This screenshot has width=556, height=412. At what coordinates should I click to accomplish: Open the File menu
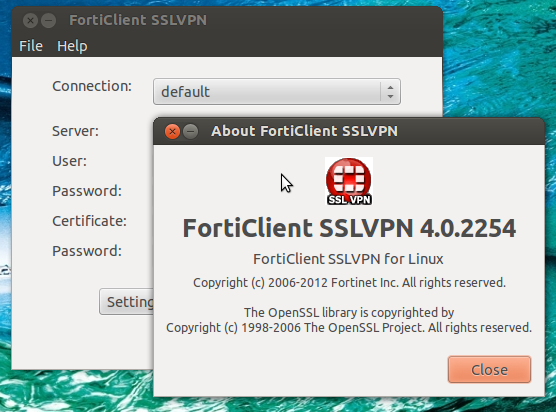31,46
